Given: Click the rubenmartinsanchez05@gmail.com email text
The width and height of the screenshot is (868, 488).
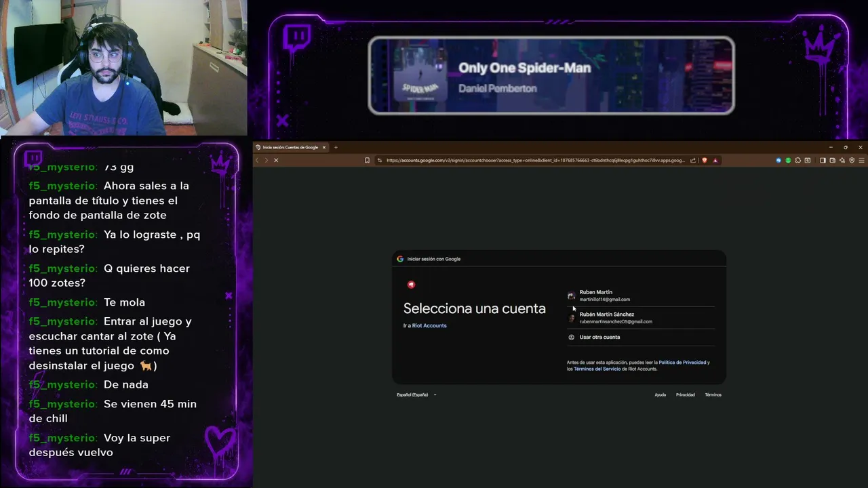Looking at the screenshot, I should pyautogui.click(x=616, y=322).
